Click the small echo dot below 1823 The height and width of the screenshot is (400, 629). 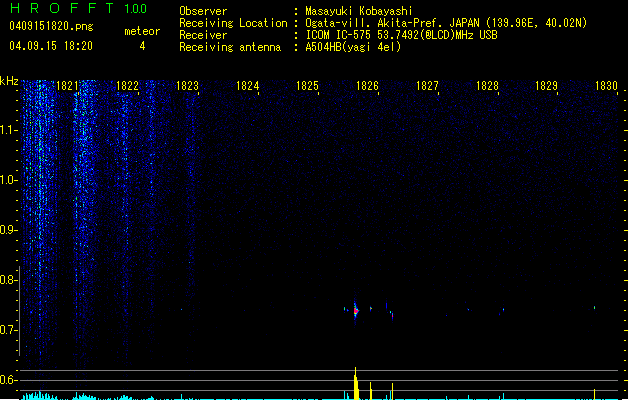click(181, 309)
